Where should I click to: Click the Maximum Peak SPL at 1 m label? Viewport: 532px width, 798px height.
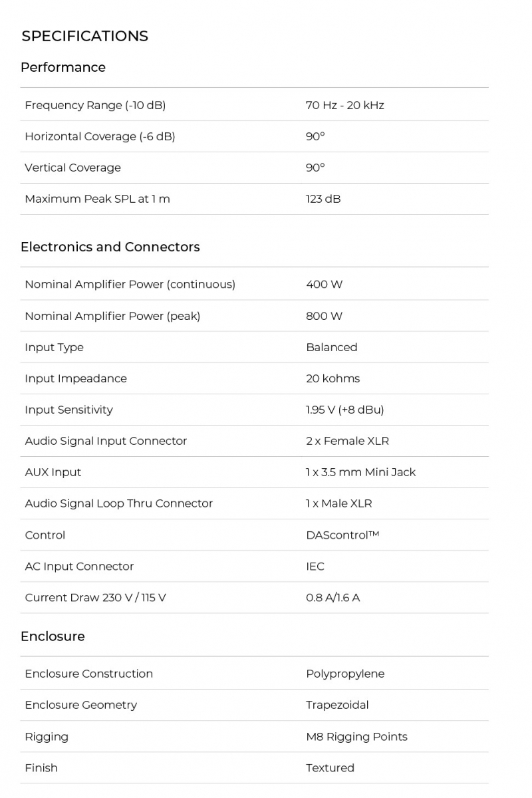point(97,199)
